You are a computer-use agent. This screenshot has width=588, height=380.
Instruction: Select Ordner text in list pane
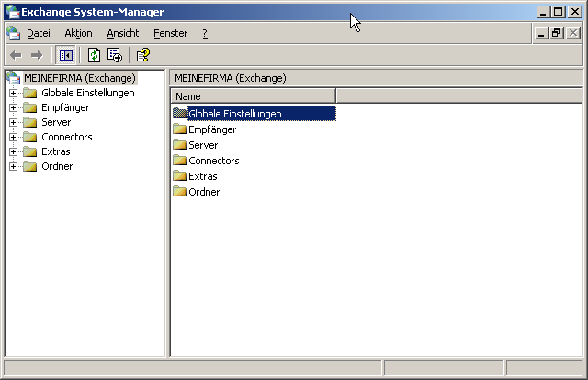coord(204,192)
